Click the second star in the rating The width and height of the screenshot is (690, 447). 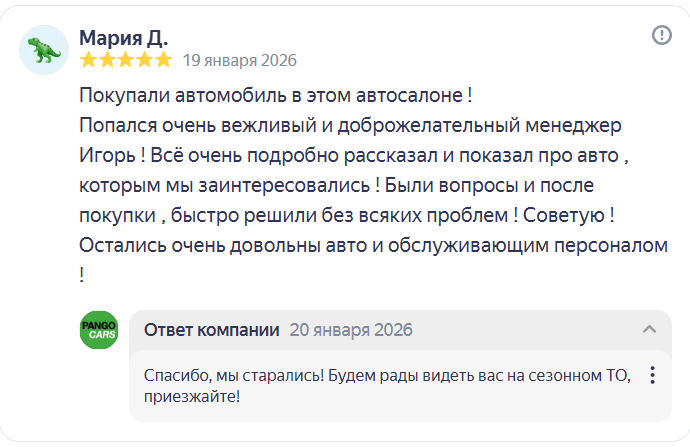[x=107, y=60]
